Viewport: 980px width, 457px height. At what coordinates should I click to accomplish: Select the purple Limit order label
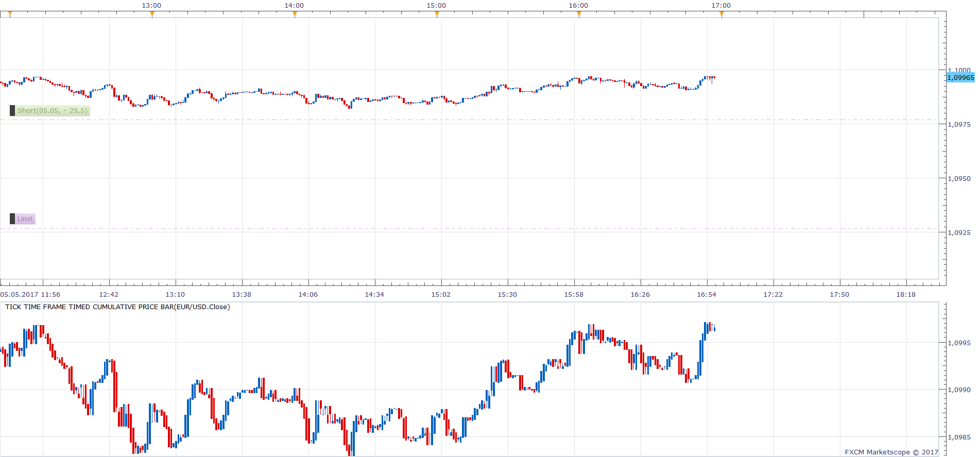(x=25, y=219)
